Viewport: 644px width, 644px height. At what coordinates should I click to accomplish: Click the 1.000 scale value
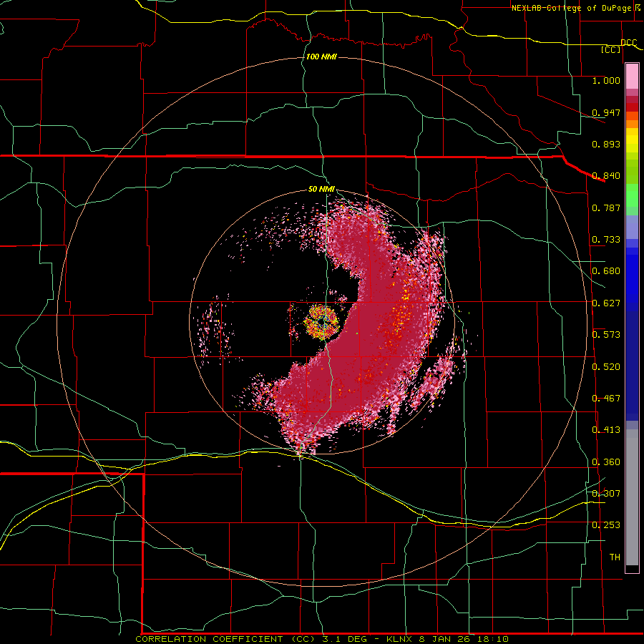[606, 80]
